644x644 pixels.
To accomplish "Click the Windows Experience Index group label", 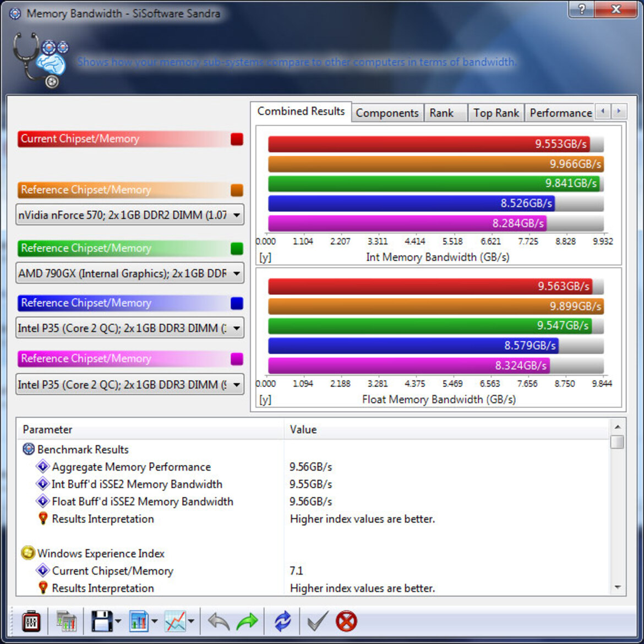I will click(x=101, y=553).
